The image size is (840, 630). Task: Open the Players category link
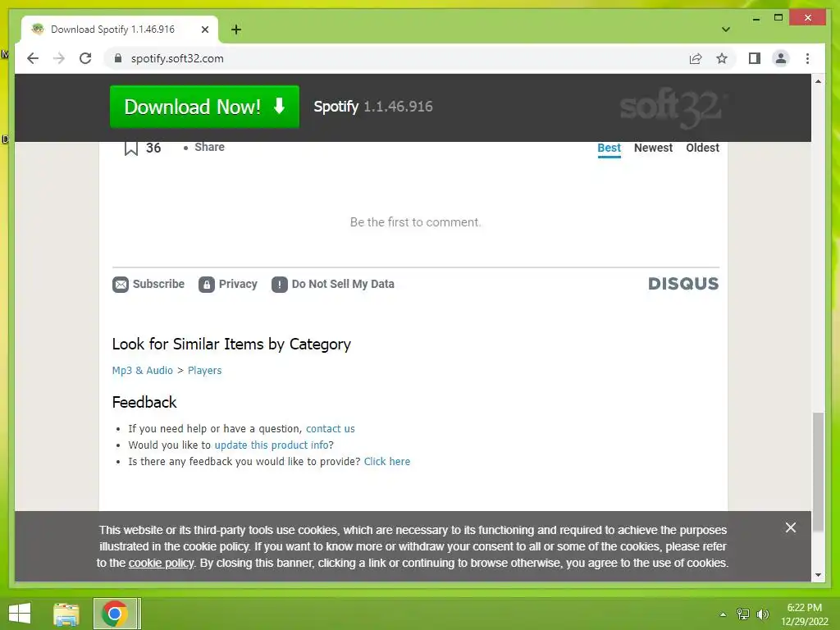pos(204,370)
